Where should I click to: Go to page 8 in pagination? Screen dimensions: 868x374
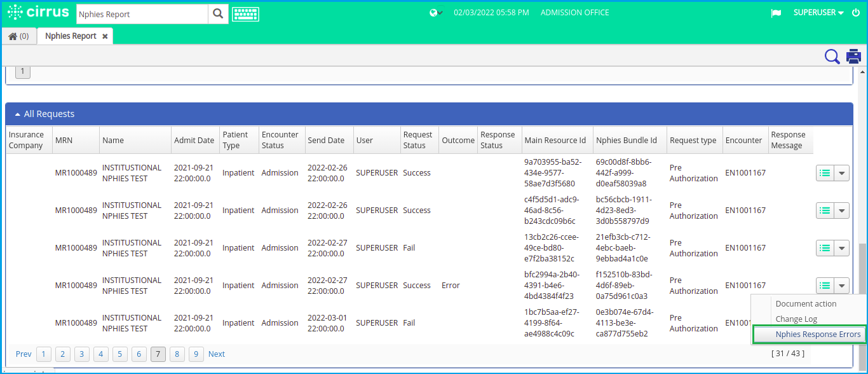(x=177, y=354)
